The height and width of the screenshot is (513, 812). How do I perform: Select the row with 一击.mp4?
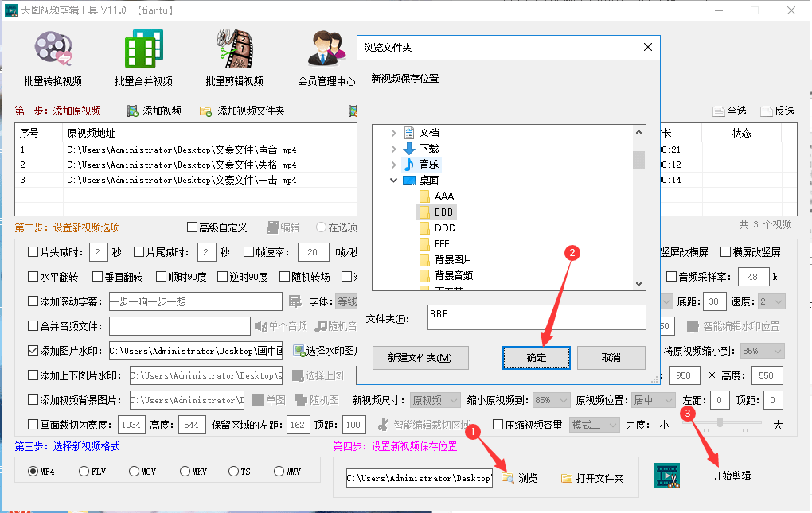(x=186, y=180)
